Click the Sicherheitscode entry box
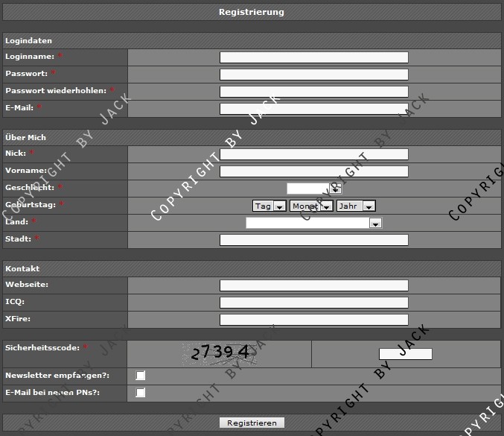Viewport: 504px width, 436px height. coord(406,354)
